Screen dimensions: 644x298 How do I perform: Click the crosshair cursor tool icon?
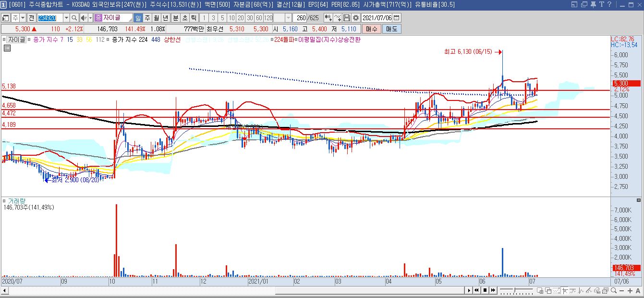[565, 290]
